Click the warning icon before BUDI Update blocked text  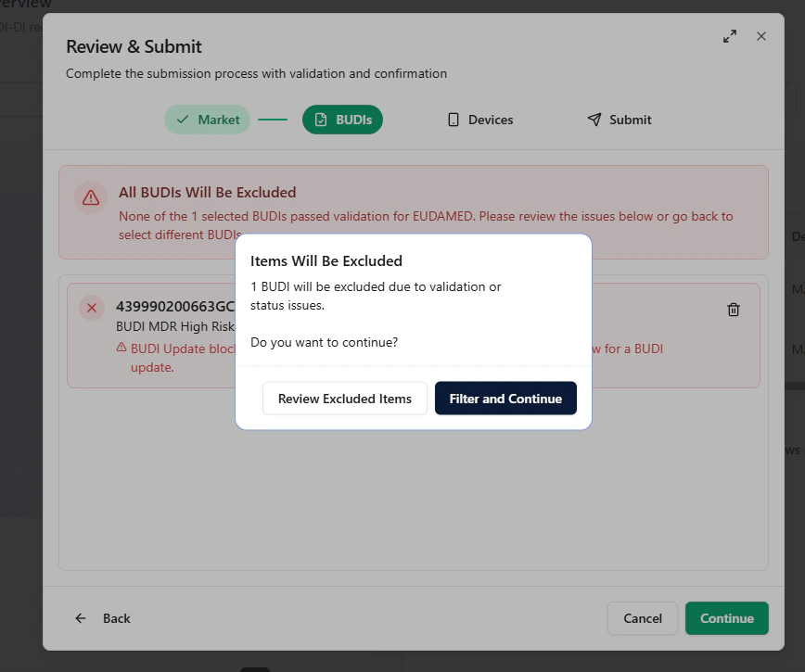coord(122,348)
